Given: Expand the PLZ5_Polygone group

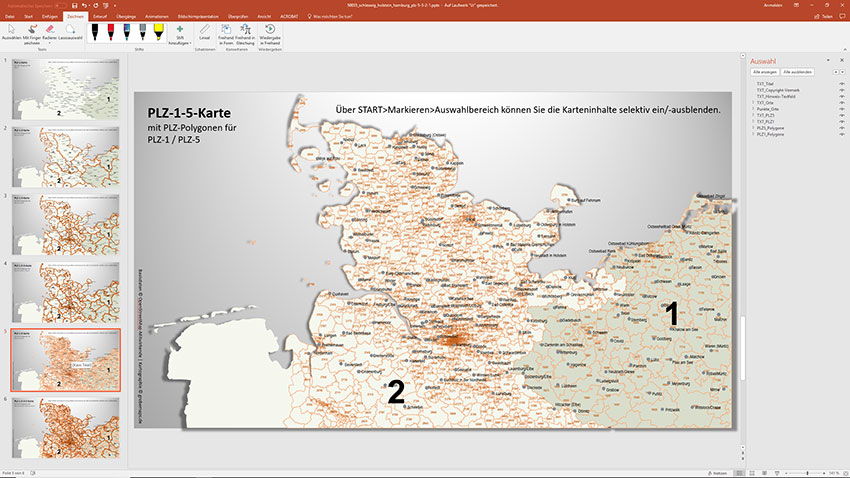Looking at the screenshot, I should click(753, 127).
